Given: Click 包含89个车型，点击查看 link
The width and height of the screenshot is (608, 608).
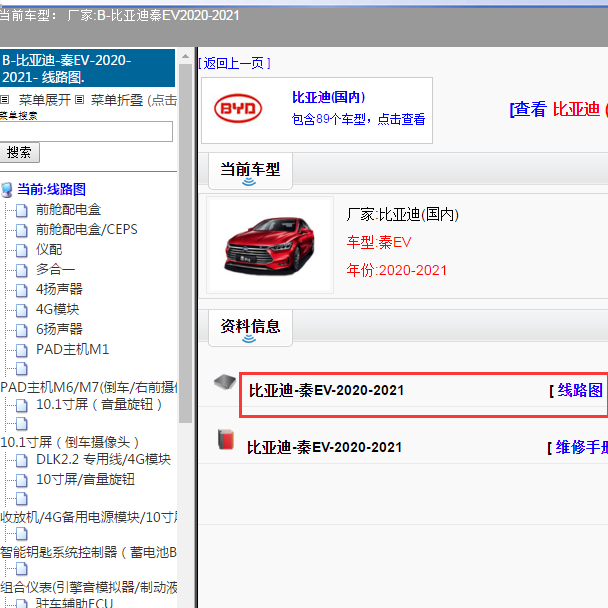Looking at the screenshot, I should [x=358, y=119].
